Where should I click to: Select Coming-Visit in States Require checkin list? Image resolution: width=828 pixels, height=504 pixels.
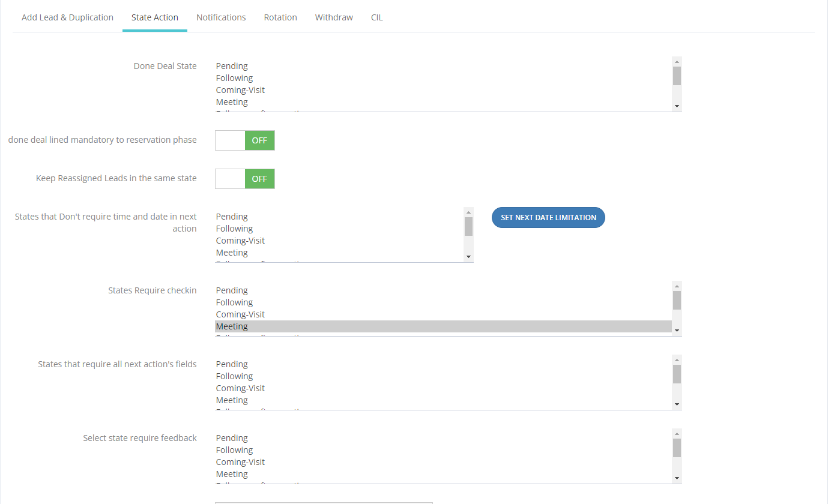point(443,314)
